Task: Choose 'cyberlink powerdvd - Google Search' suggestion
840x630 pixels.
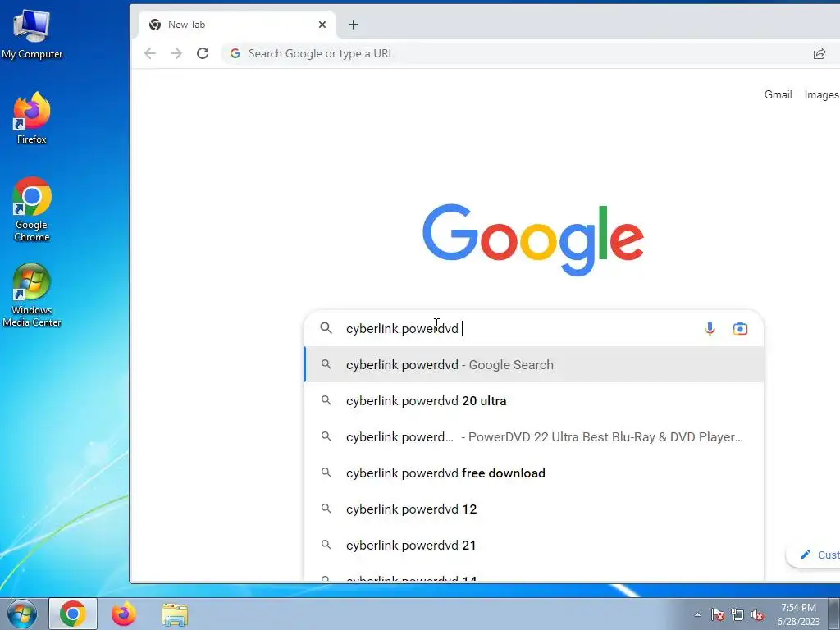Action: (x=533, y=364)
